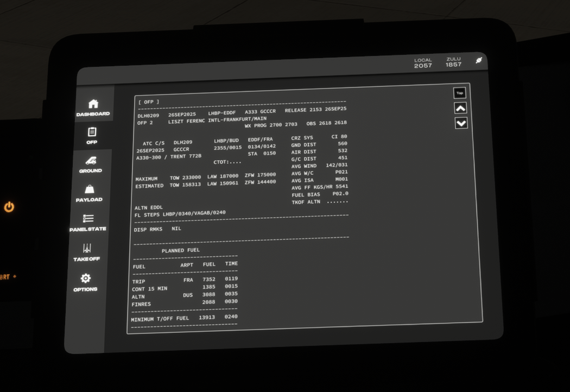Click the ZULU time display
Image resolution: width=570 pixels, height=392 pixels.
[453, 62]
